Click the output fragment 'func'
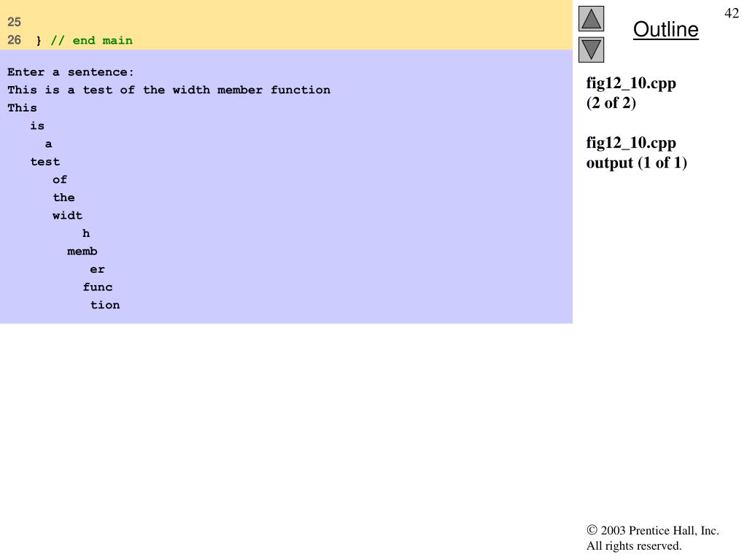The height and width of the screenshot is (560, 747). pyautogui.click(x=98, y=287)
